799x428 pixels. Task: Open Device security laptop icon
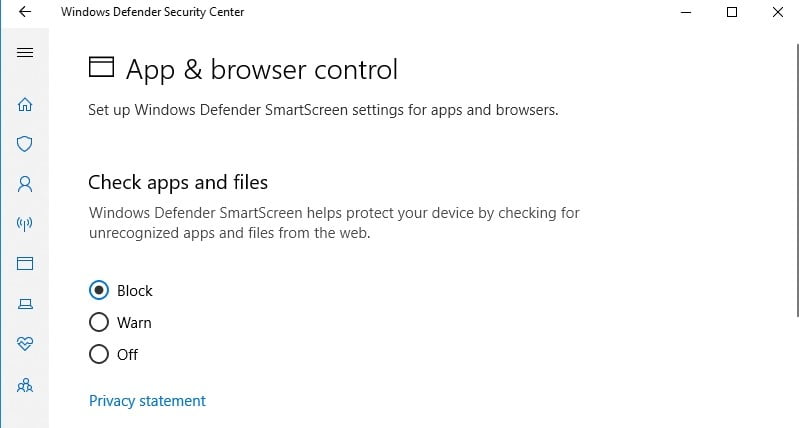tap(26, 304)
